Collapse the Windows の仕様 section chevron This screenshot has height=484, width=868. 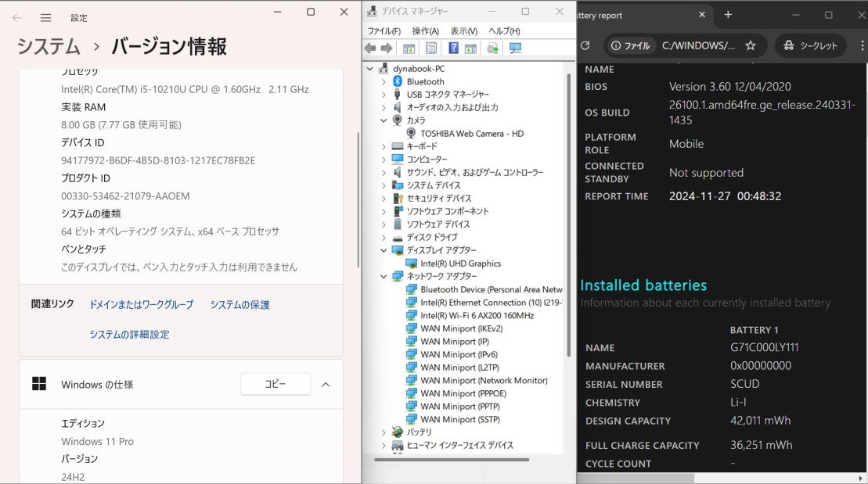pos(326,385)
